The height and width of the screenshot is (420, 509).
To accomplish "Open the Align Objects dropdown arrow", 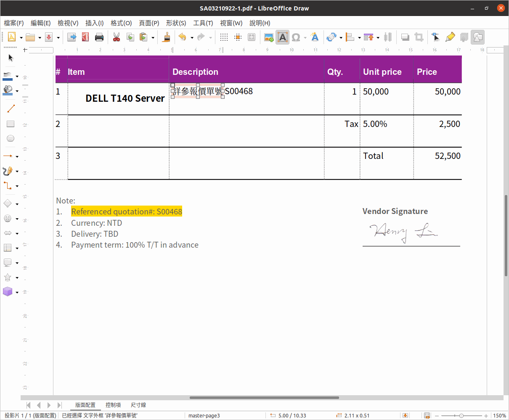I will tap(359, 38).
